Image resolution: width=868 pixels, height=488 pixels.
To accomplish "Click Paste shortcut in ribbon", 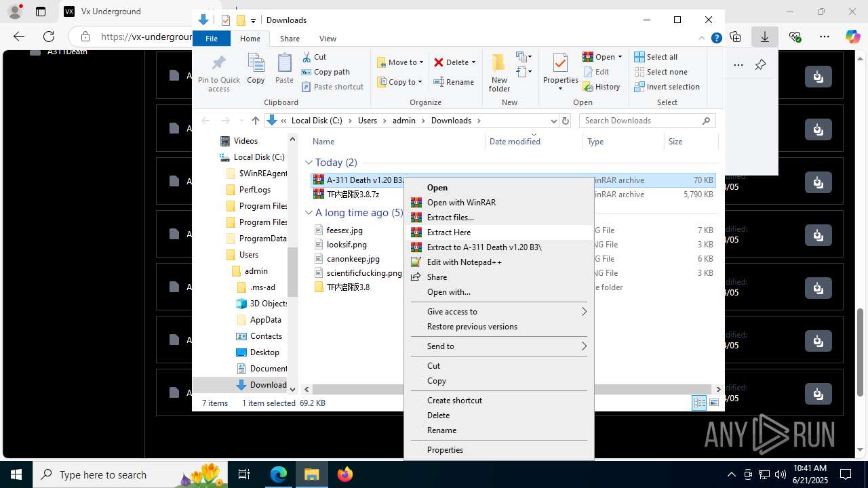I will pyautogui.click(x=332, y=87).
